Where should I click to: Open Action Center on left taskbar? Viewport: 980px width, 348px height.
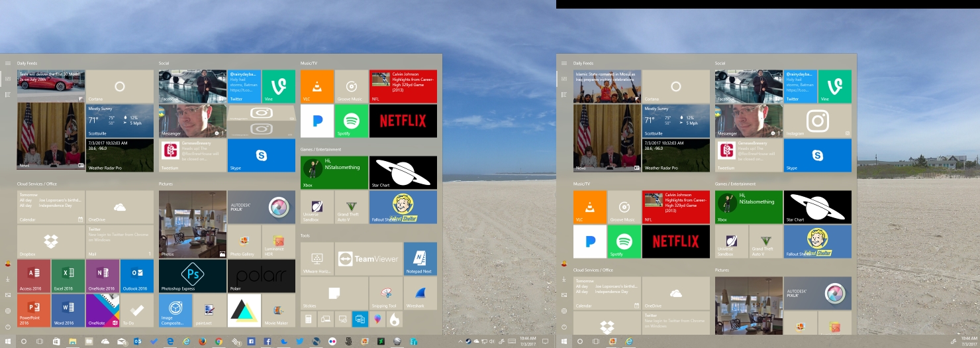[x=546, y=341]
